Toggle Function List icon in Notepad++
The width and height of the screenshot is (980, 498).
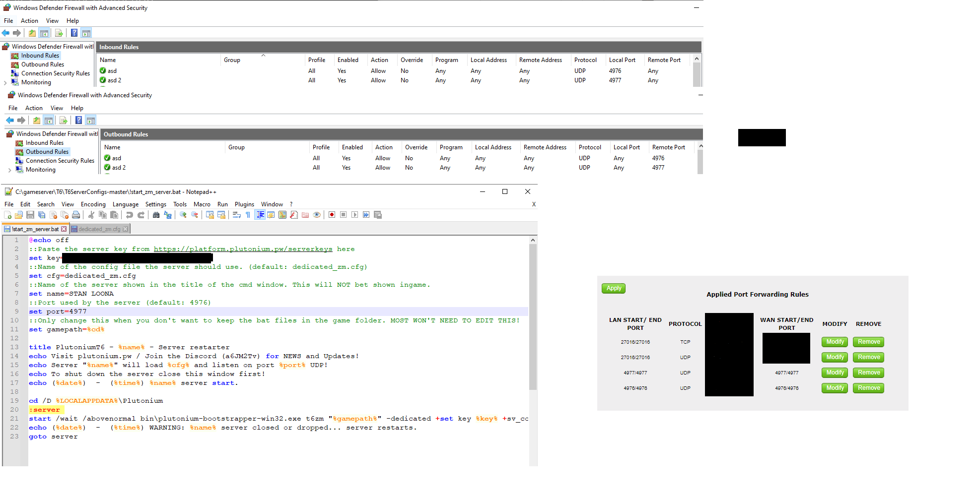(x=294, y=215)
